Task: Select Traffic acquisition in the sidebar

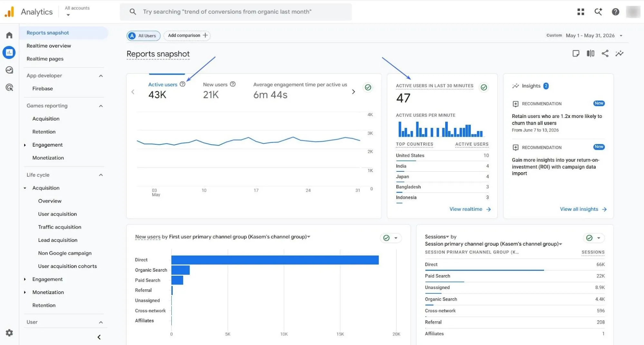Action: click(x=60, y=227)
